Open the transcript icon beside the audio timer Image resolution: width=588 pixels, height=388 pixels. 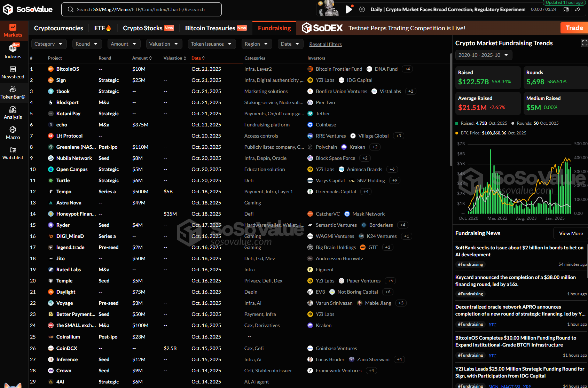[x=566, y=9]
